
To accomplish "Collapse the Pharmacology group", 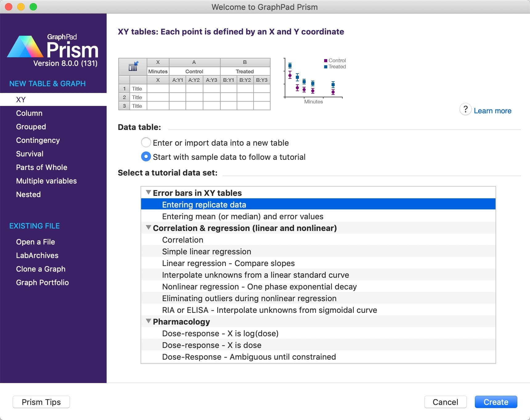I will click(x=149, y=321).
